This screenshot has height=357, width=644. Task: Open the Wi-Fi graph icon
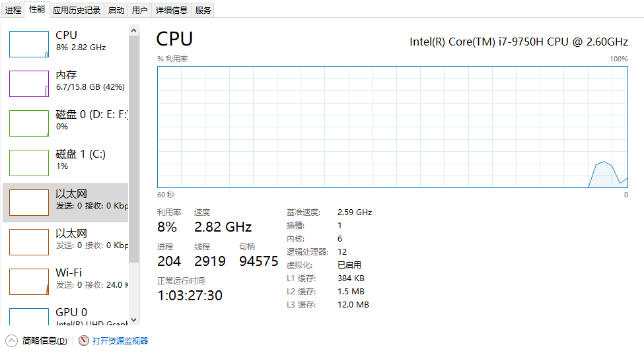(29, 282)
